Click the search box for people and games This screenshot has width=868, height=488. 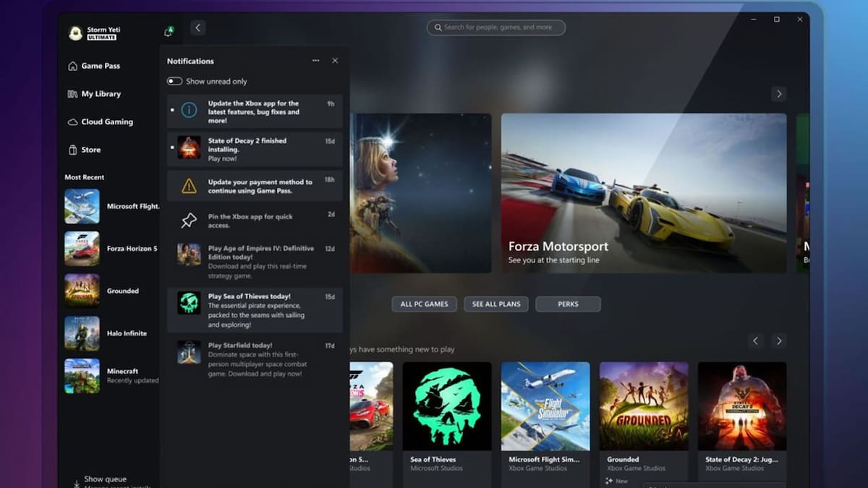click(496, 27)
